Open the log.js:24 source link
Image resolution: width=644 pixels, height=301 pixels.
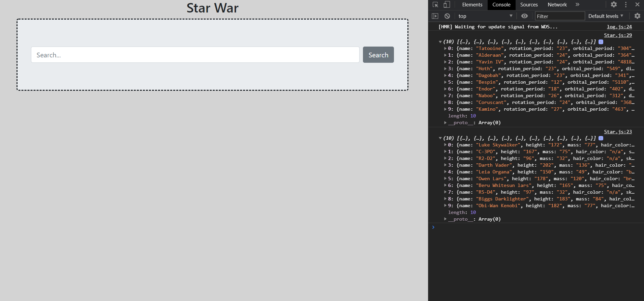pos(619,27)
